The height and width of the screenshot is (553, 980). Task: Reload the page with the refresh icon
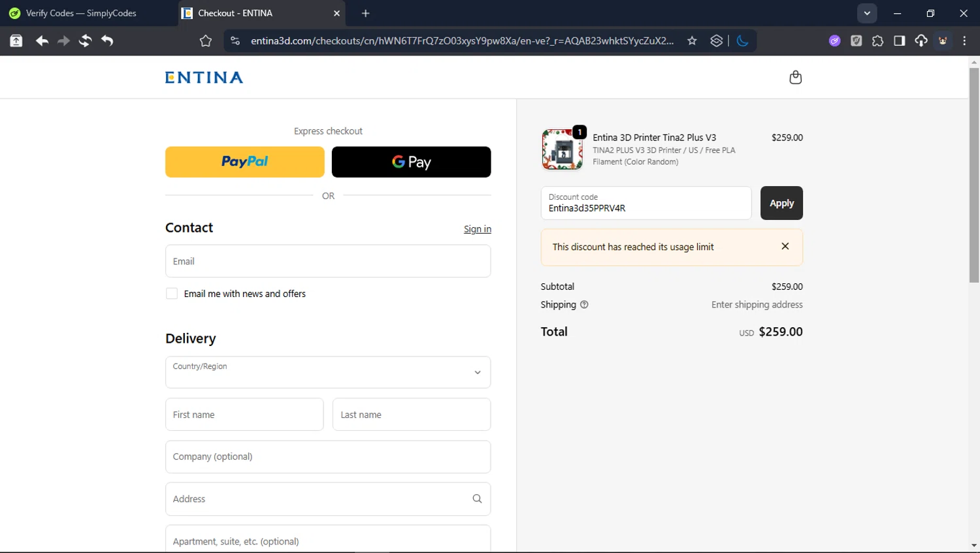[x=85, y=40]
